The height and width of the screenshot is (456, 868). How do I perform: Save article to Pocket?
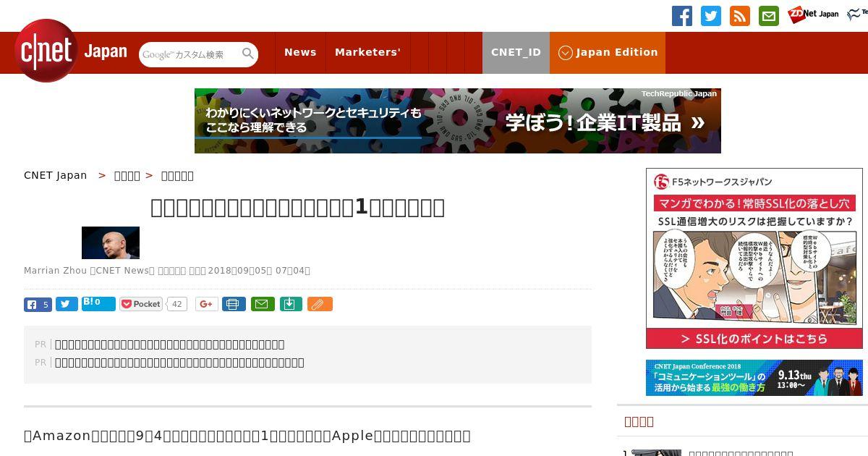(142, 304)
